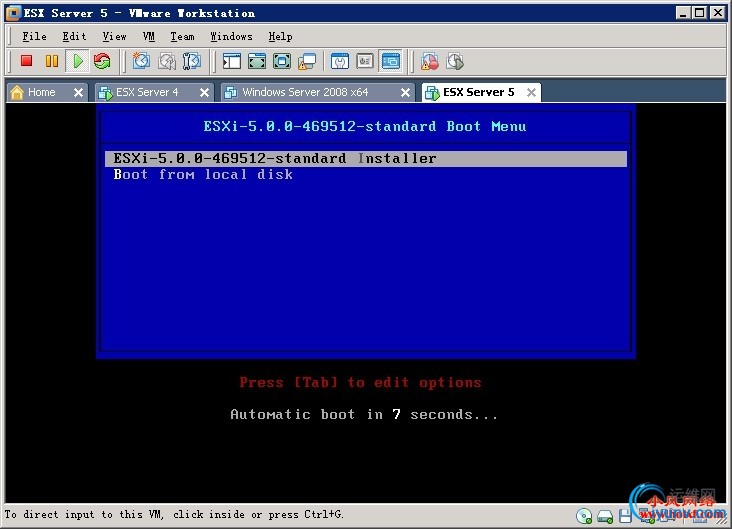Click the Full Screen mode icon
The width and height of the screenshot is (732, 529).
tap(257, 61)
